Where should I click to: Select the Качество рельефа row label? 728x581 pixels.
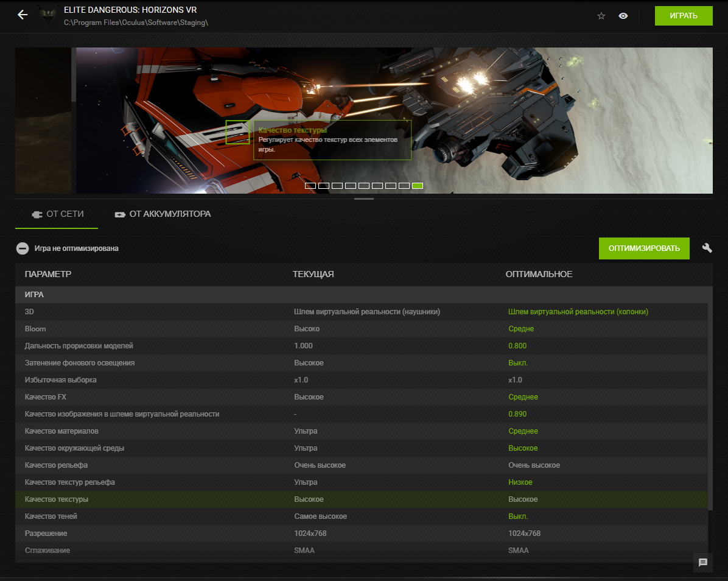(x=56, y=465)
